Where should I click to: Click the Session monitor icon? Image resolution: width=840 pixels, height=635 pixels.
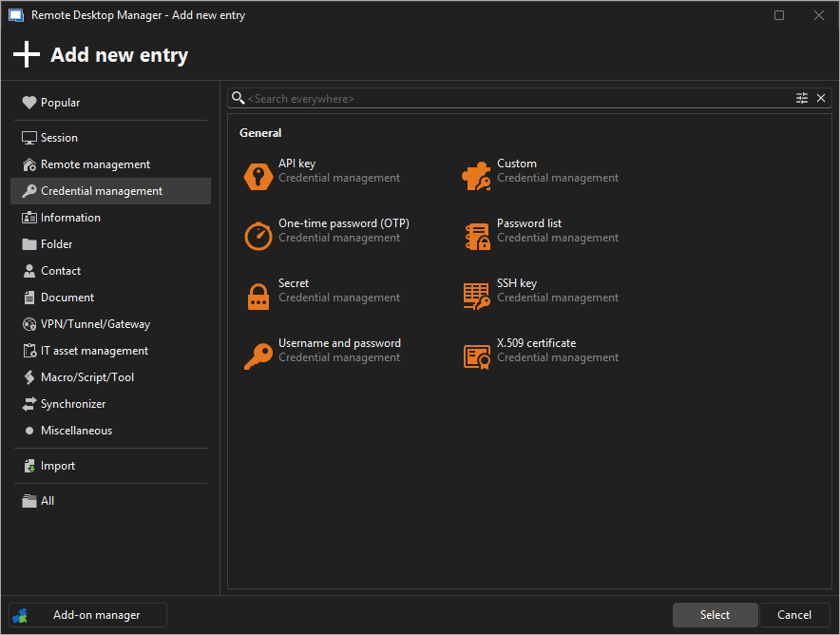tap(29, 138)
